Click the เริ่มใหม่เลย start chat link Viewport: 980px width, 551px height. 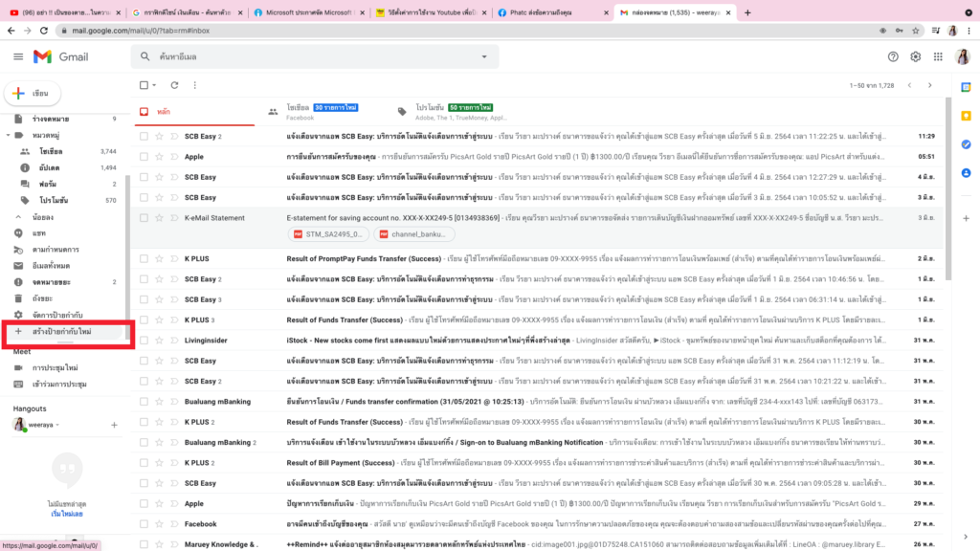[67, 514]
